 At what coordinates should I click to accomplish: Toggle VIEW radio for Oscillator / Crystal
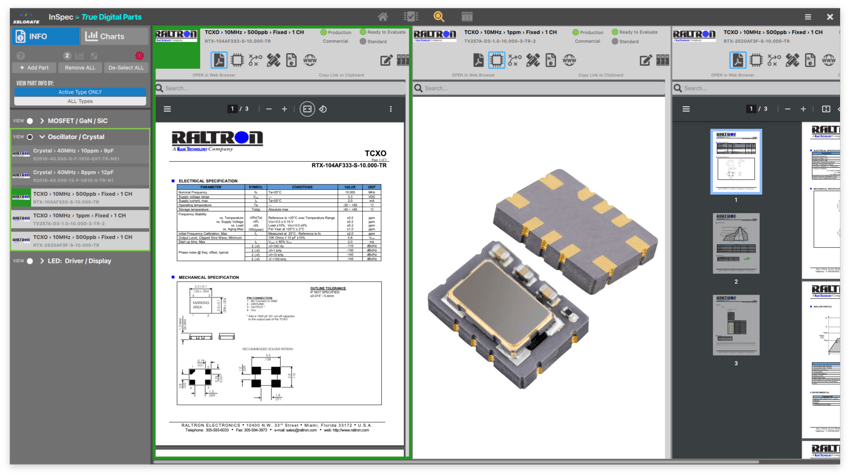tap(30, 137)
